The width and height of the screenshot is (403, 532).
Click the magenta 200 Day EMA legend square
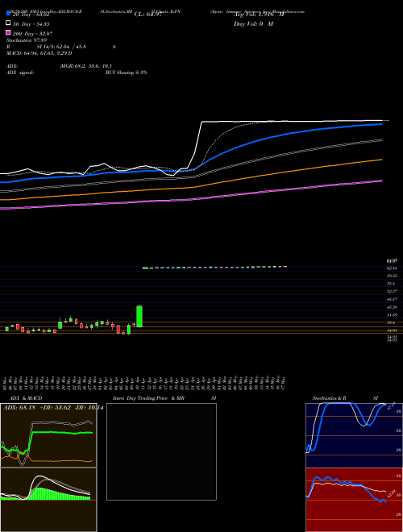pos(8,32)
